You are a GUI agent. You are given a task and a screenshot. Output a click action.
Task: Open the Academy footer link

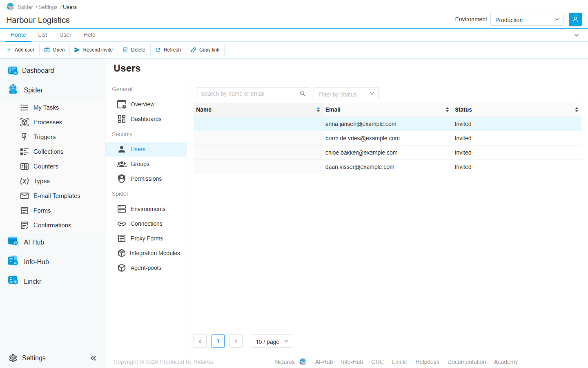click(x=506, y=362)
